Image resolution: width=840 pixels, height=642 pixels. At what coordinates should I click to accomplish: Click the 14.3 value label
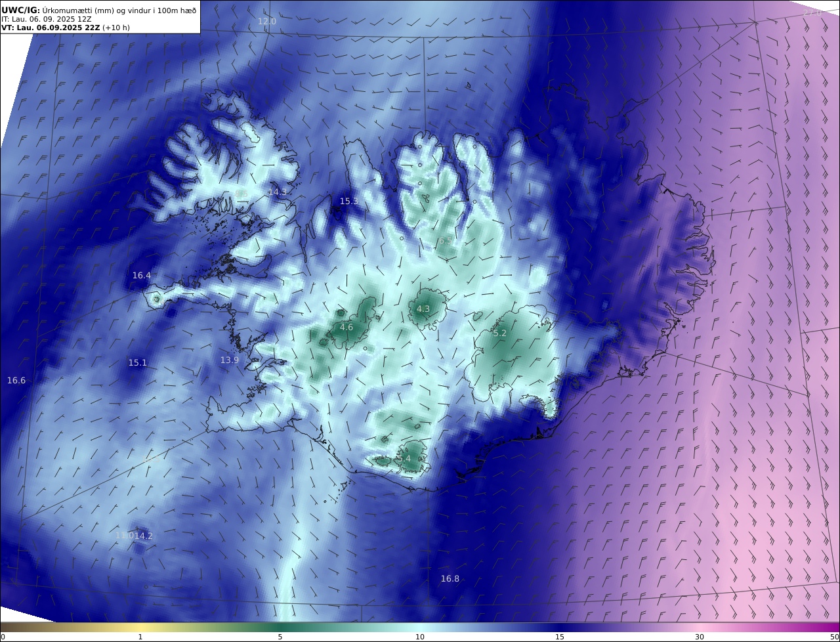pos(278,192)
